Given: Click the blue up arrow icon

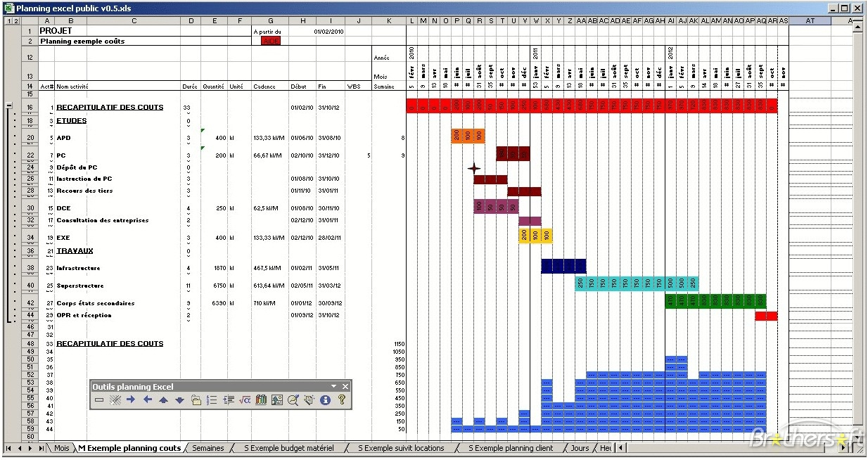Looking at the screenshot, I should coord(163,400).
